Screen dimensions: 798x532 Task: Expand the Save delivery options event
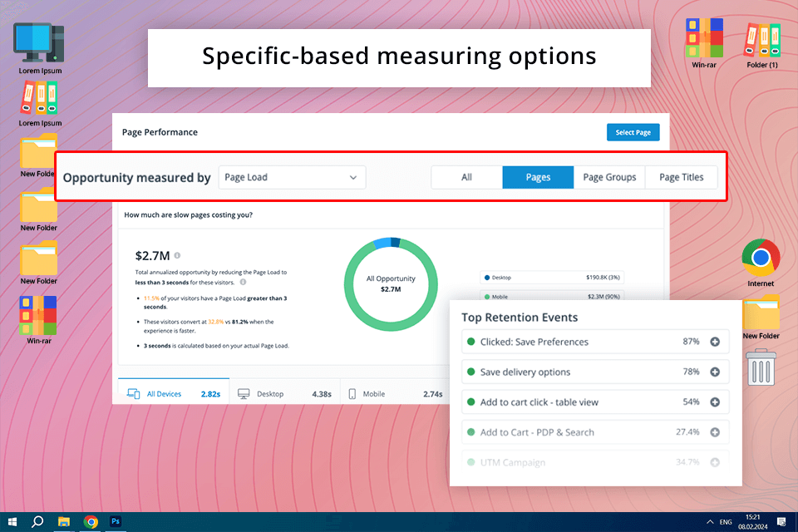(x=715, y=372)
